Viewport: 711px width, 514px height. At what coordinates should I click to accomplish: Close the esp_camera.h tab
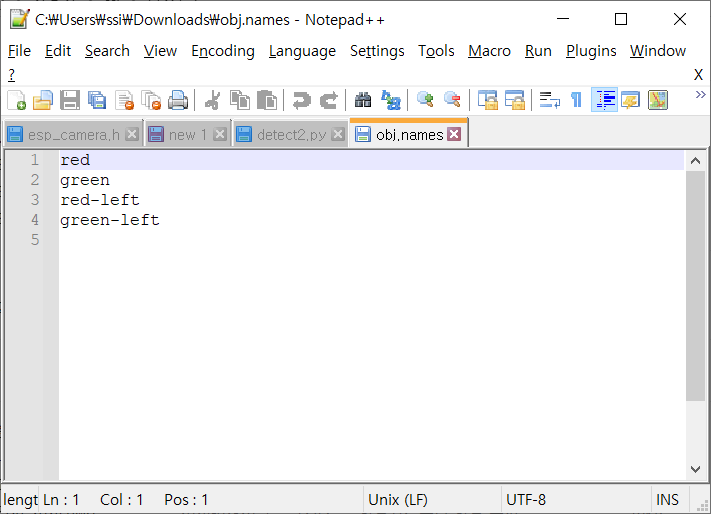coord(132,134)
